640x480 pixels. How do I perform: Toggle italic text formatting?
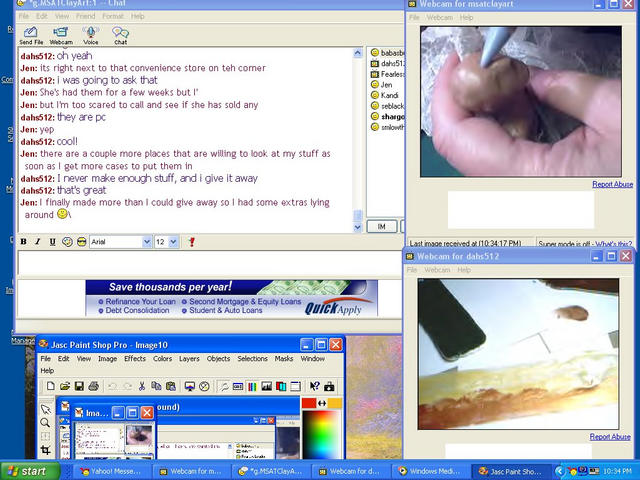pyautogui.click(x=38, y=242)
